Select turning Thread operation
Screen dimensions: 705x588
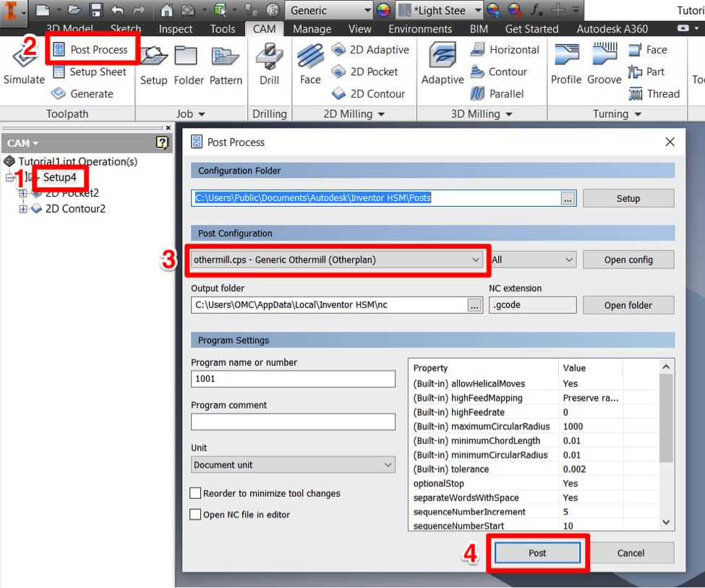[x=654, y=93]
